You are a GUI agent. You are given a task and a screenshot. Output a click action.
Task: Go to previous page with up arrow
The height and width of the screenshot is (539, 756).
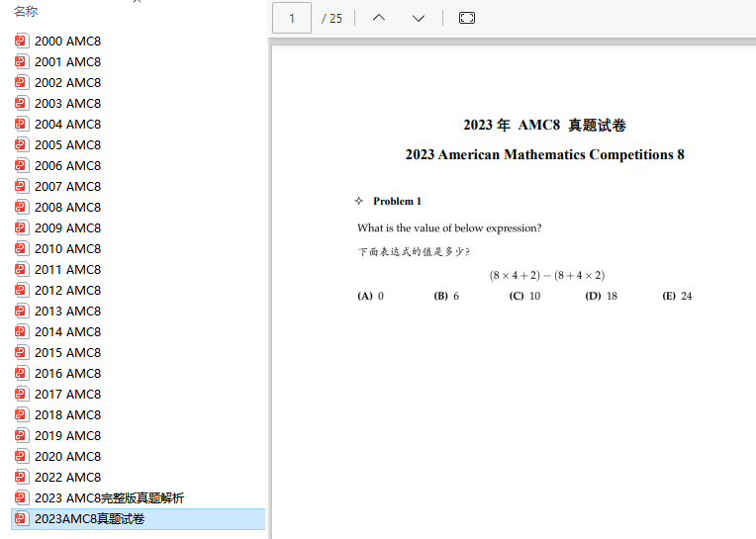(x=379, y=18)
